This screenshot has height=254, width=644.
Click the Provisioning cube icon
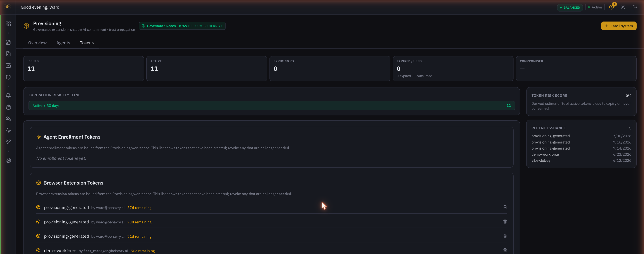(26, 26)
